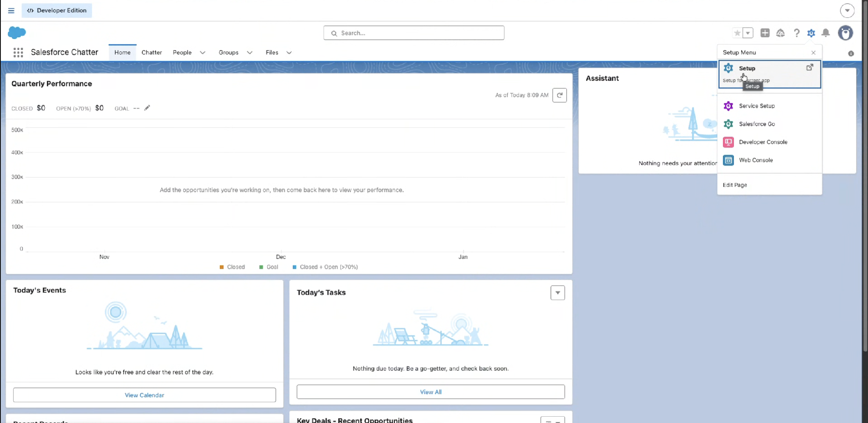Edit the Goal with pencil icon
The image size is (868, 423).
click(x=147, y=108)
